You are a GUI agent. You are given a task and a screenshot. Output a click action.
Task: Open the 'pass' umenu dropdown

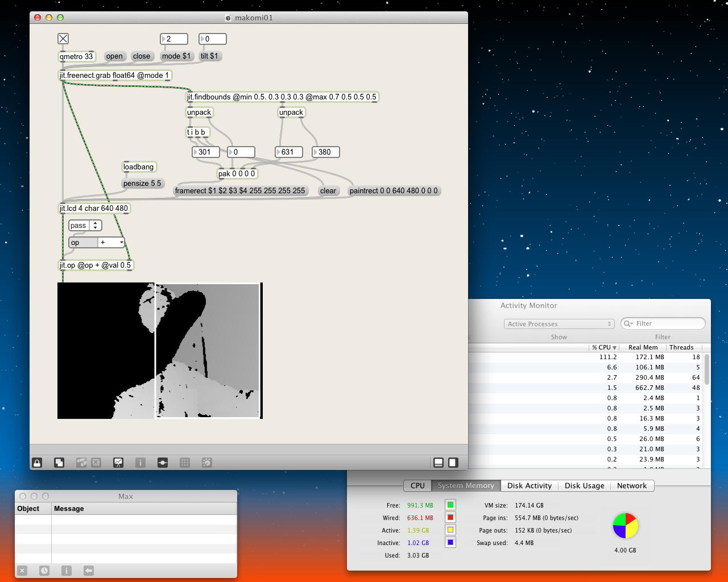[x=85, y=226]
